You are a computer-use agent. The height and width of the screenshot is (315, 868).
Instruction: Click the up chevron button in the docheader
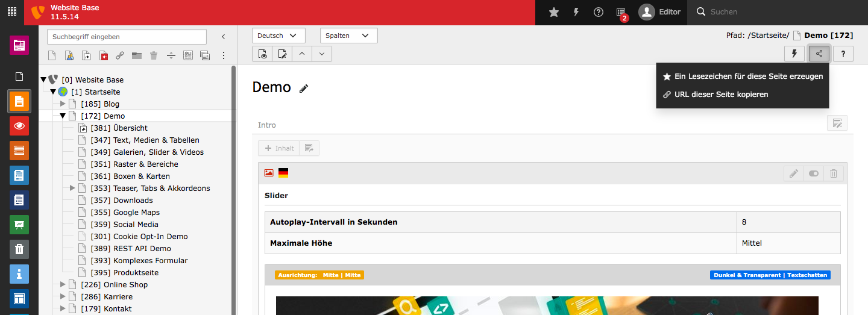pyautogui.click(x=302, y=54)
